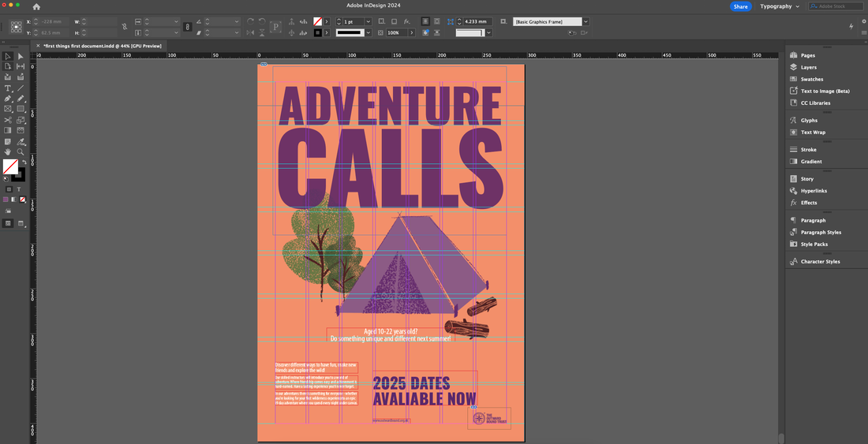This screenshot has height=444, width=868.
Task: Select the Pencil tool
Action: [21, 99]
